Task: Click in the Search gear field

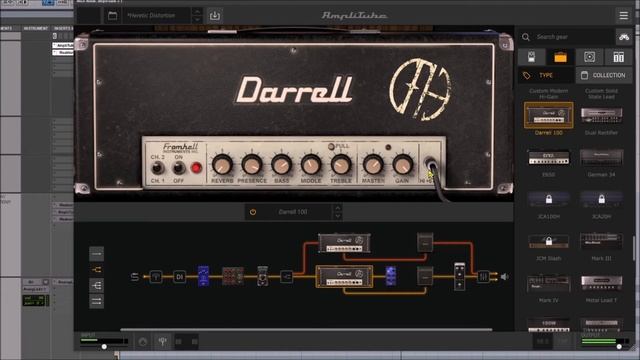Action: (x=572, y=37)
